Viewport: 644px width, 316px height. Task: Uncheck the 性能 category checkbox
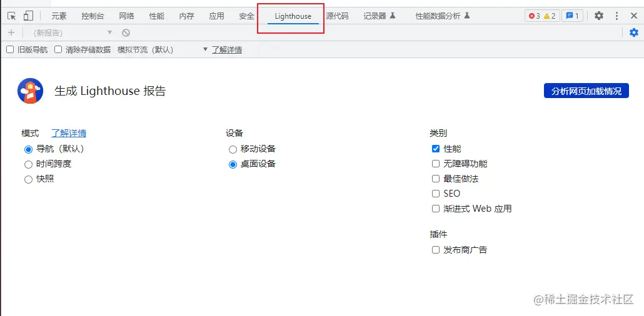click(436, 149)
